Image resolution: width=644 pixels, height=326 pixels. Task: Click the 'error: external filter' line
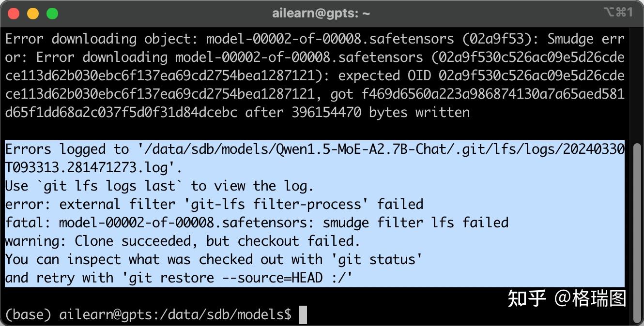(x=214, y=205)
